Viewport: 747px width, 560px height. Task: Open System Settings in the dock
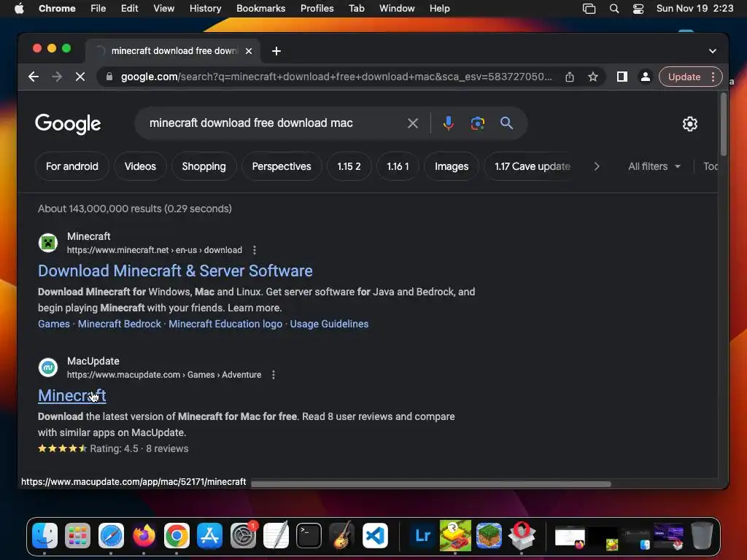[x=243, y=535]
